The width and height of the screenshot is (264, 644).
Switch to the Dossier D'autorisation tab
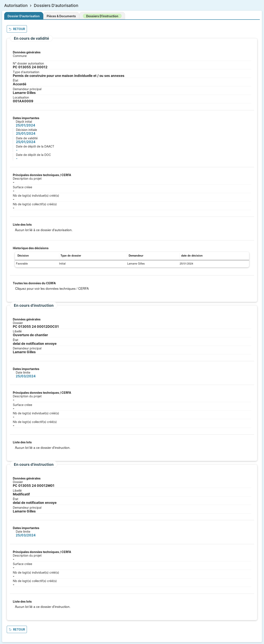click(x=24, y=16)
